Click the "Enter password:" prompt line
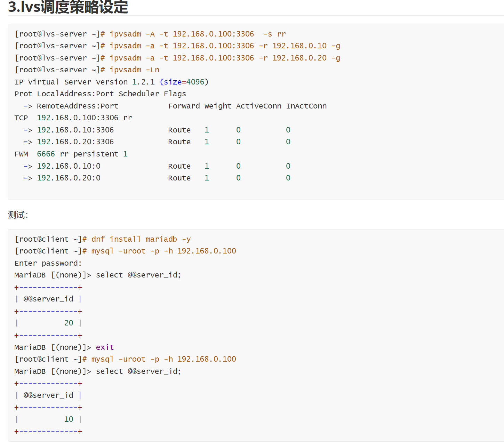 pyautogui.click(x=48, y=263)
